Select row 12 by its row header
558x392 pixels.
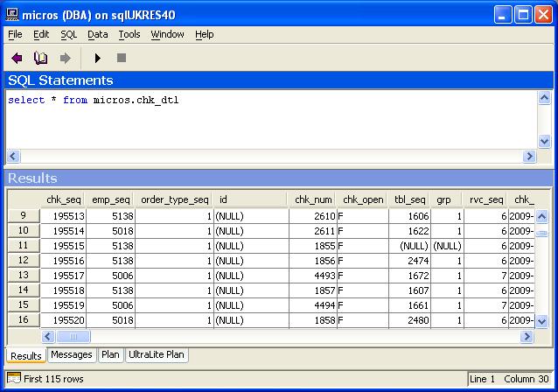(x=24, y=260)
